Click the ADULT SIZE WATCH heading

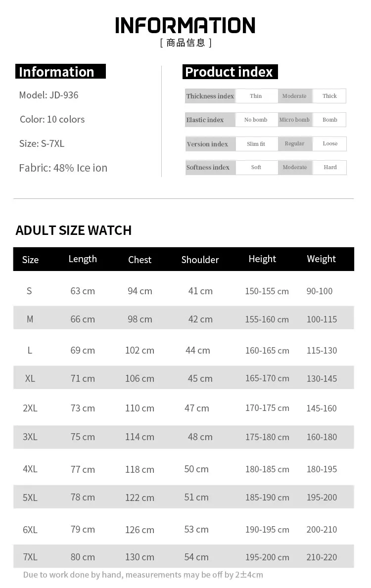click(x=74, y=230)
